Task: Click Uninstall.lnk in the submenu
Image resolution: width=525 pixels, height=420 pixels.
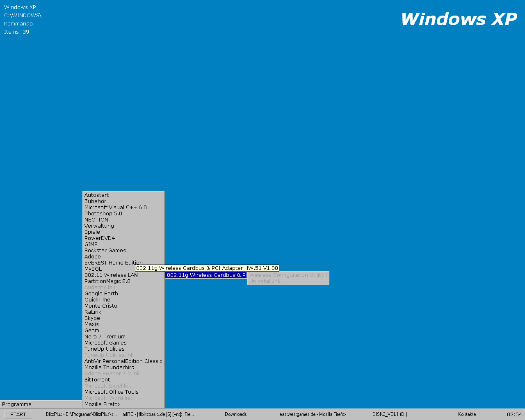Action: (x=265, y=281)
